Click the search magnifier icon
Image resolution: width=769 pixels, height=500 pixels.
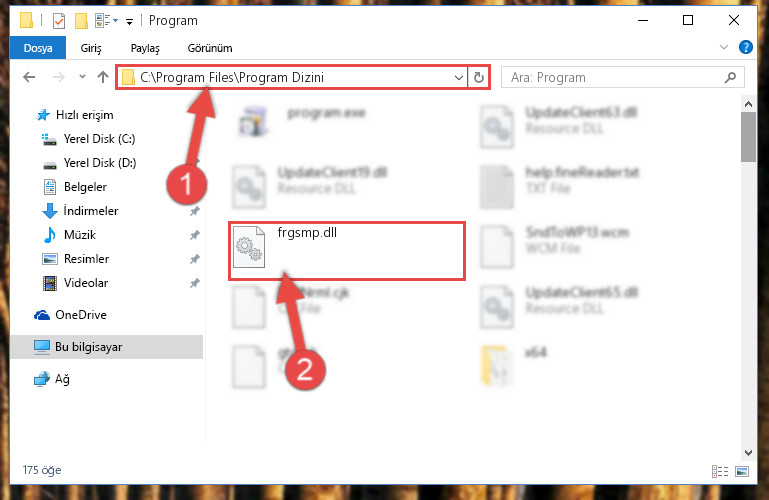click(730, 77)
